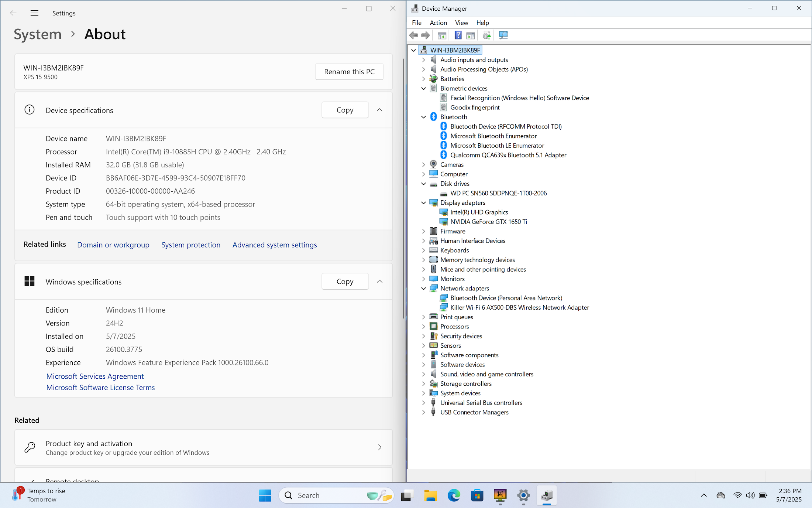Open the Settings hamburger navigation menu
Screen dimensions: 812x508
[x=34, y=13]
